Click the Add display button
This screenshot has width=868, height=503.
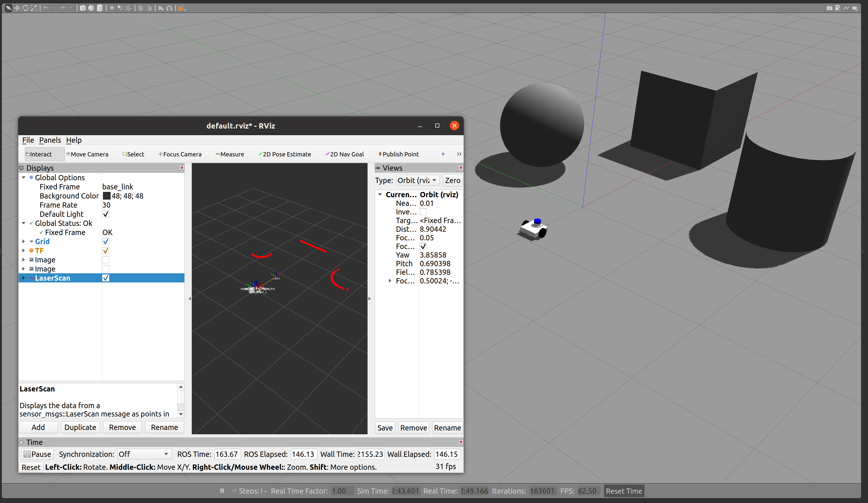(38, 427)
